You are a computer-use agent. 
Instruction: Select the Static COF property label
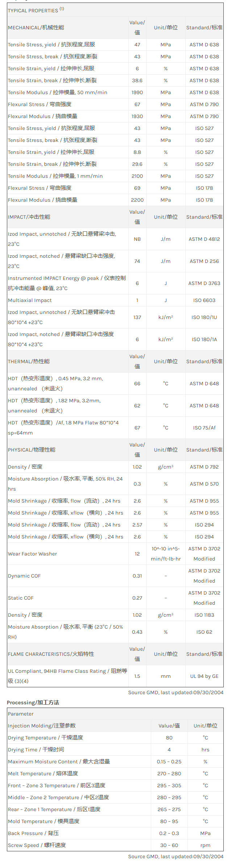tap(21, 598)
